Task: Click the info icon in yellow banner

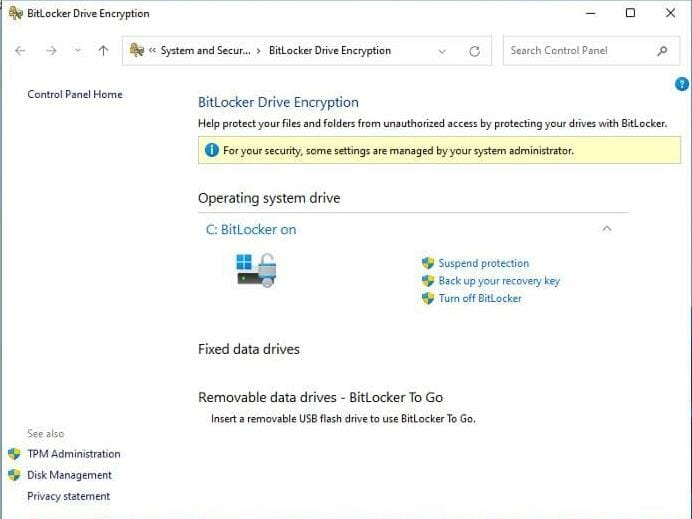Action: [x=211, y=150]
